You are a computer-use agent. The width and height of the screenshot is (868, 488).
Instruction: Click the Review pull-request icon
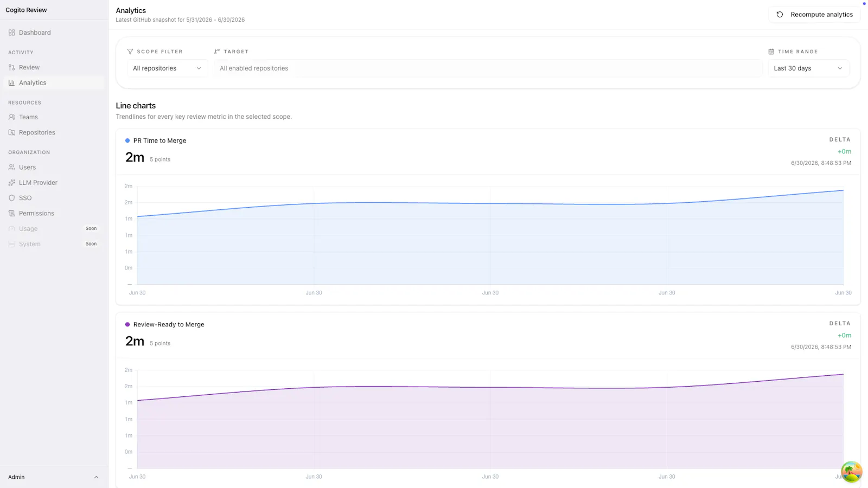(x=12, y=68)
